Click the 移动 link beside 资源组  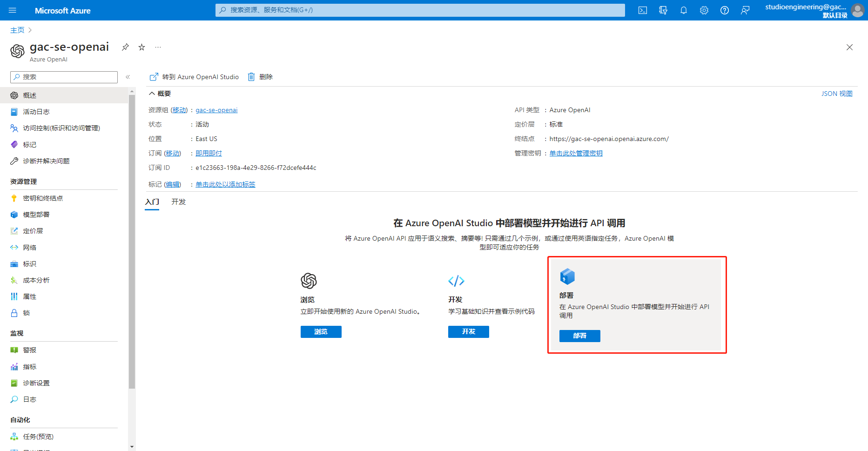(x=179, y=110)
